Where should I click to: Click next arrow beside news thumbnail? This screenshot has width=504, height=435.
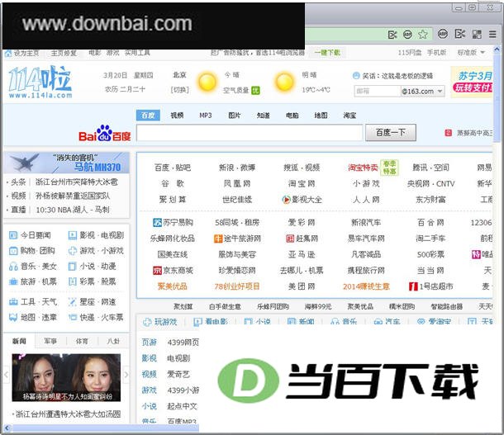click(x=126, y=374)
